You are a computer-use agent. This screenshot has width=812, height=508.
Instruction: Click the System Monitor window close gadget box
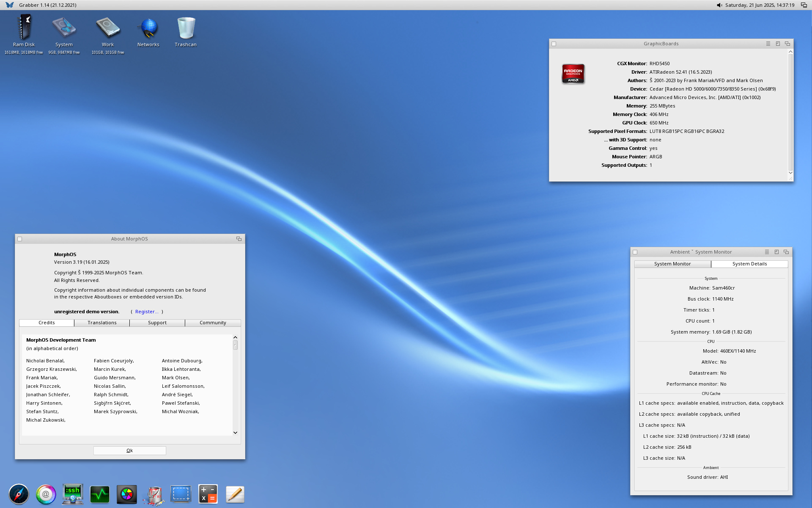(x=635, y=252)
